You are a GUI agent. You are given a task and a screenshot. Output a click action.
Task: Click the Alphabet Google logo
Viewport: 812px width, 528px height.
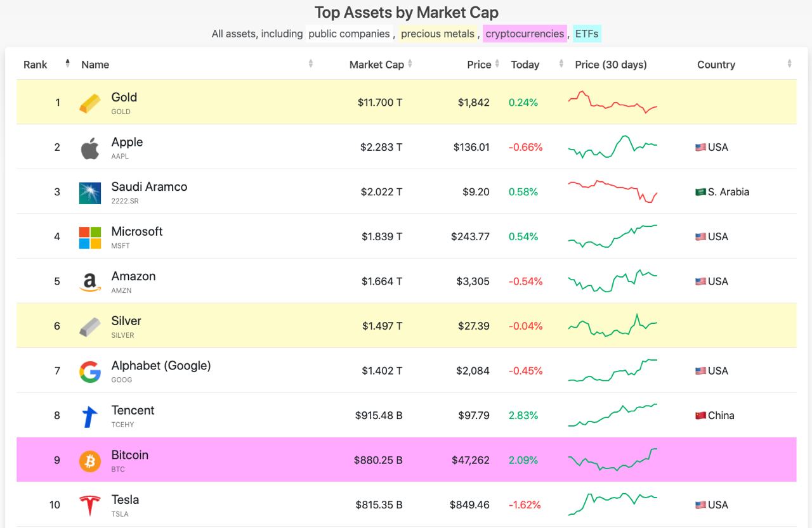point(90,372)
